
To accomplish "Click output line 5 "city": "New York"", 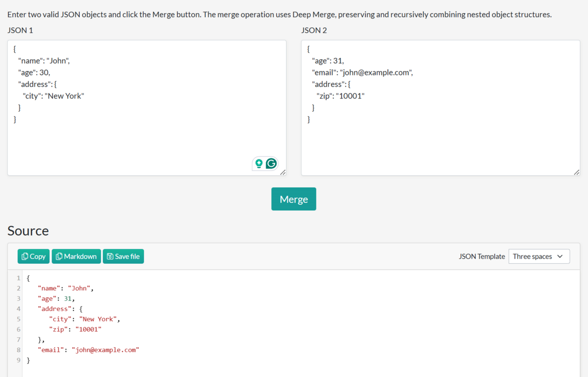I will (x=85, y=319).
